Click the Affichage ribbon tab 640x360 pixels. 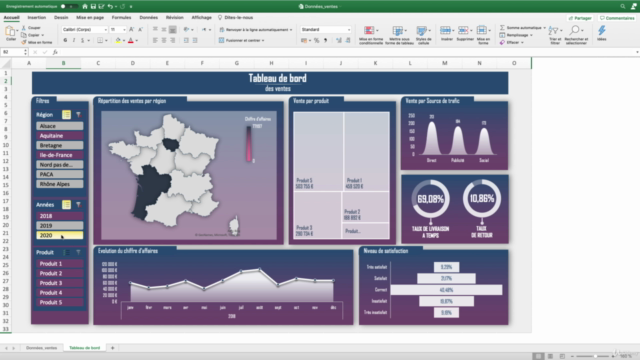click(202, 18)
